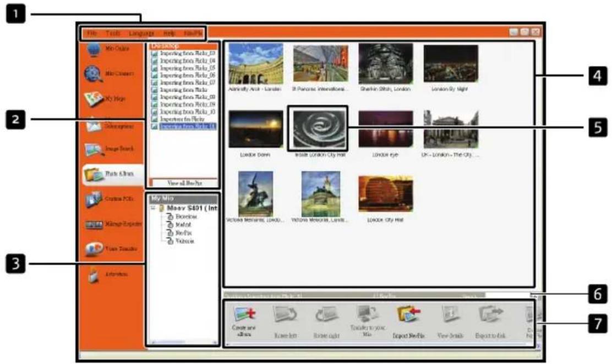Click the View all NavPix button
This screenshot has height=364, width=612.
(184, 183)
